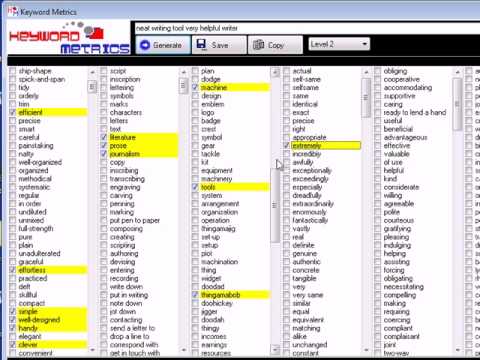Check the 'actual' checkbox
480x360 pixels.
(286, 71)
